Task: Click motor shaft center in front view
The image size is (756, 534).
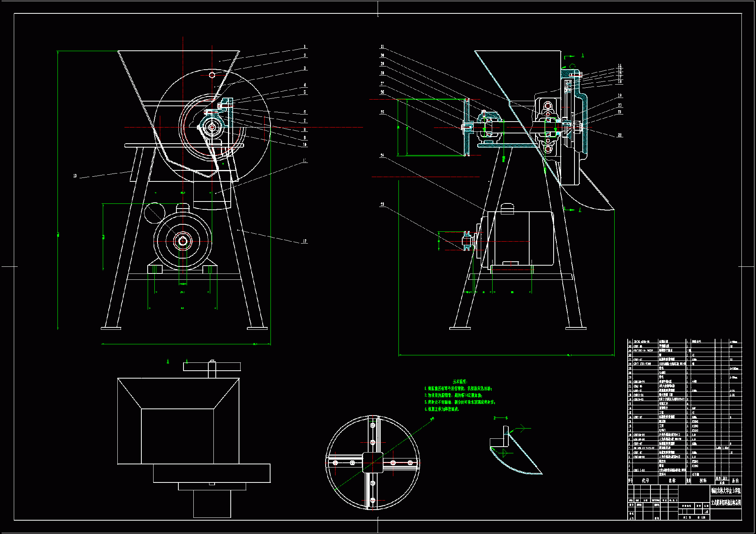Action: click(183, 241)
